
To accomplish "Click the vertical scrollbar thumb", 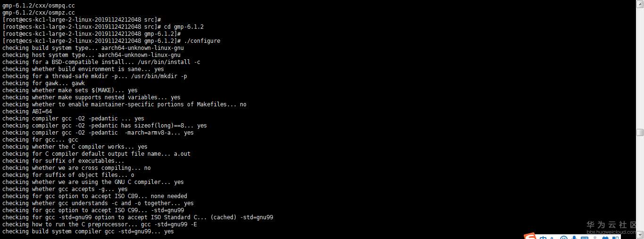I will 640,133.
